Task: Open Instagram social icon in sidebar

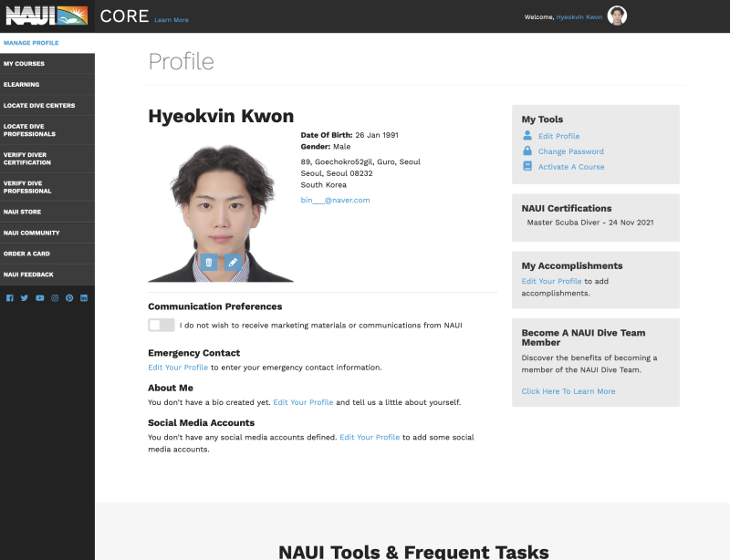Action: [55, 298]
